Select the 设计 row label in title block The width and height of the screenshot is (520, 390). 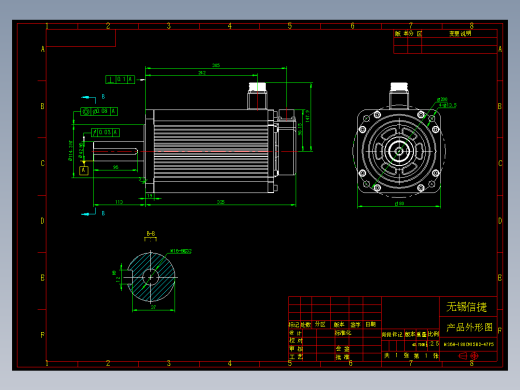(295, 333)
